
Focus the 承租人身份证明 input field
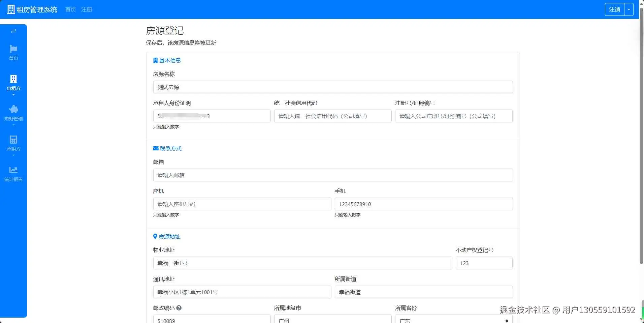point(212,116)
